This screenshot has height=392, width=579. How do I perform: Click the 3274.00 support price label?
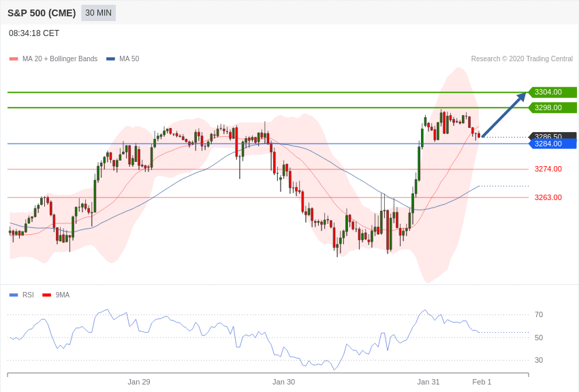click(x=548, y=169)
